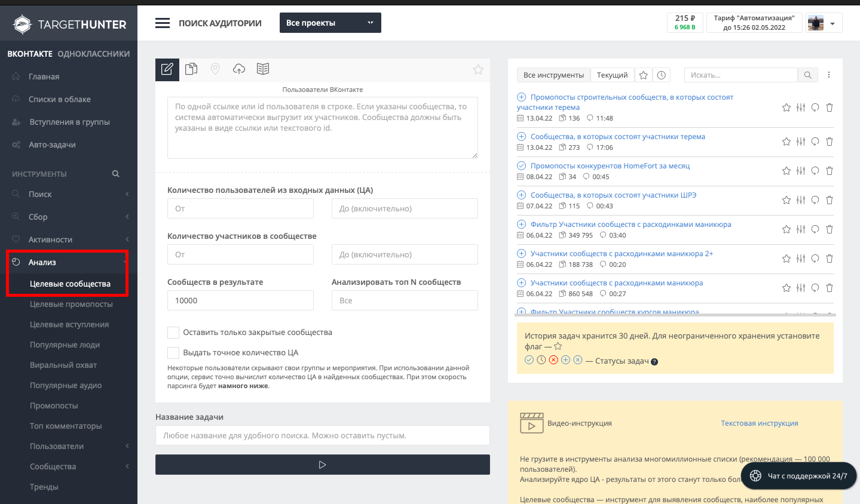This screenshot has width=860, height=504.
Task: Open the book-shaped guide icon in input toolbar
Action: coord(263,69)
